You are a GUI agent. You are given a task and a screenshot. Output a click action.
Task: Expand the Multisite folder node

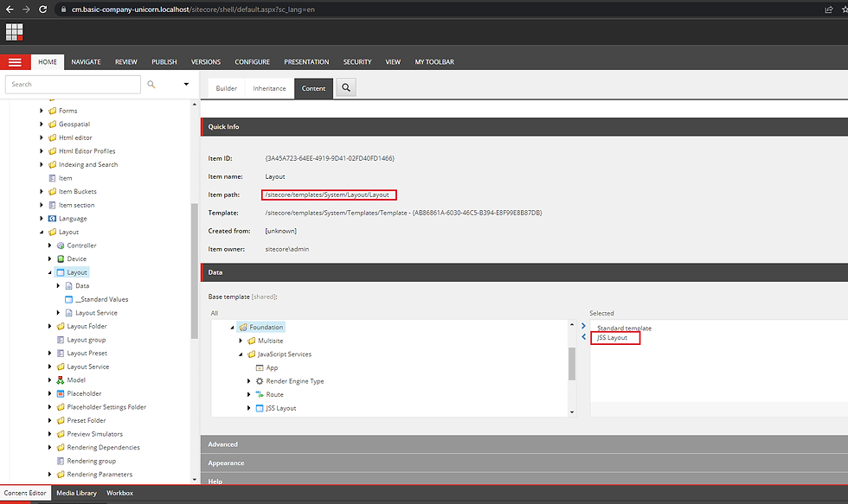point(241,341)
